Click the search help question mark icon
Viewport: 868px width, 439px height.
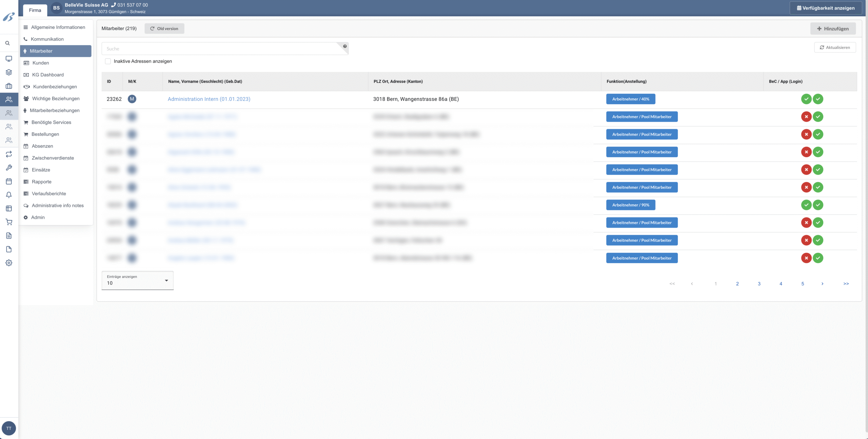click(345, 46)
